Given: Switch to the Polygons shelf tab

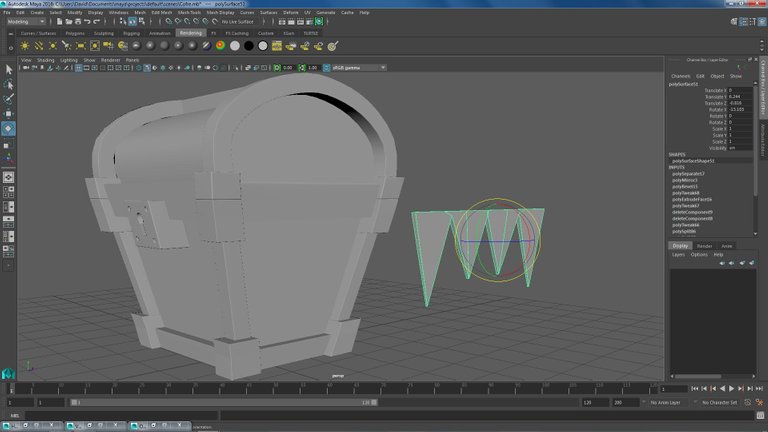Looking at the screenshot, I should pyautogui.click(x=75, y=33).
